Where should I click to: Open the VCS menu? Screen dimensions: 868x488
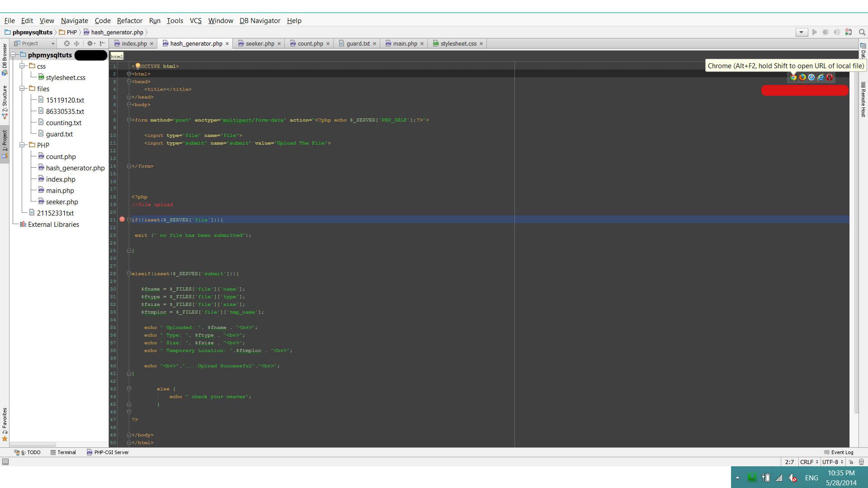196,21
